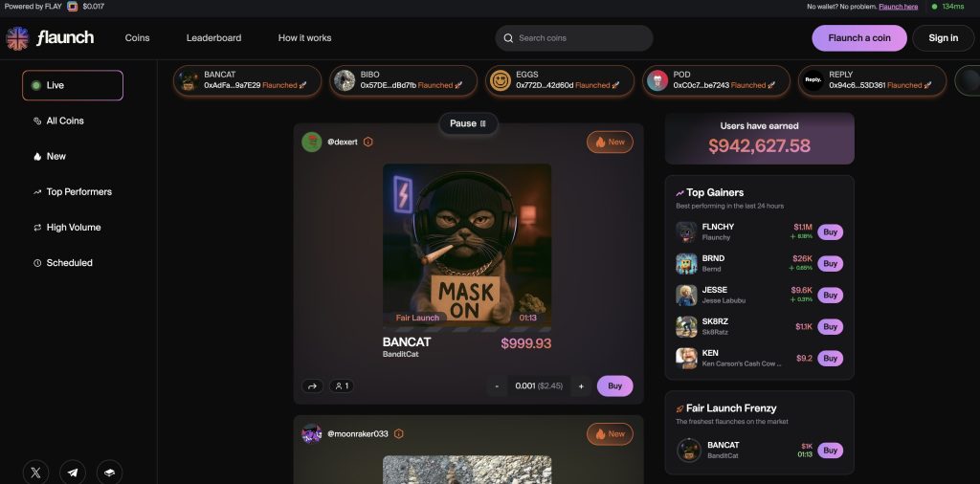This screenshot has width=980, height=484.
Task: Buy BRND in Top Gainers
Action: click(x=830, y=264)
